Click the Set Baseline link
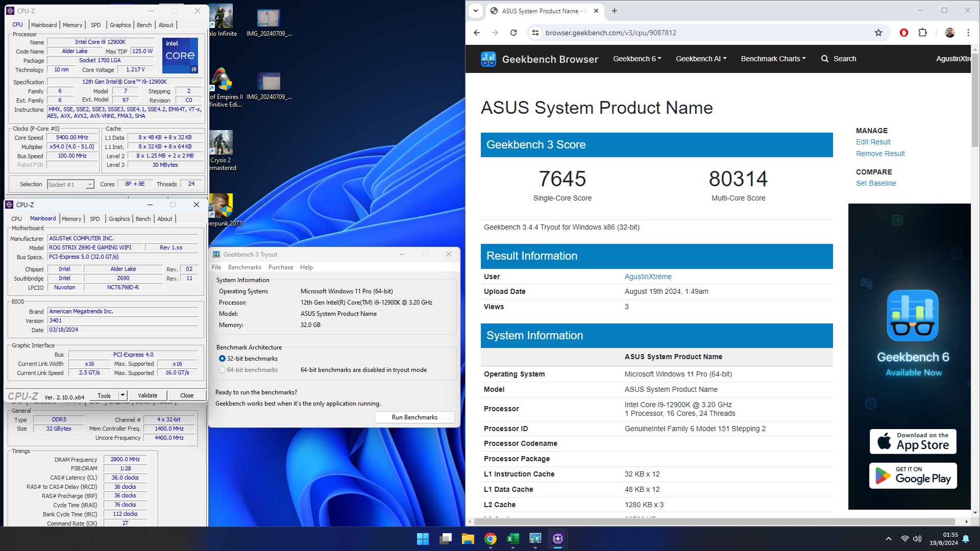The height and width of the screenshot is (551, 980). 876,183
